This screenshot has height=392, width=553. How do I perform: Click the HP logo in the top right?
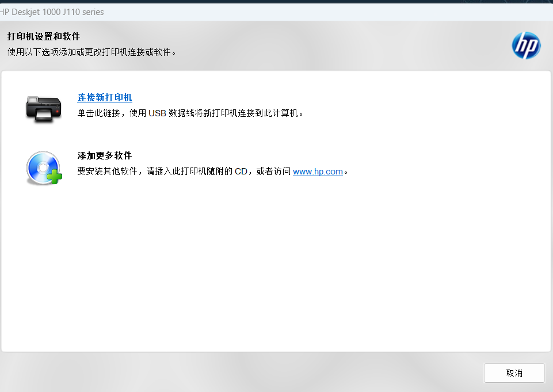(x=525, y=45)
